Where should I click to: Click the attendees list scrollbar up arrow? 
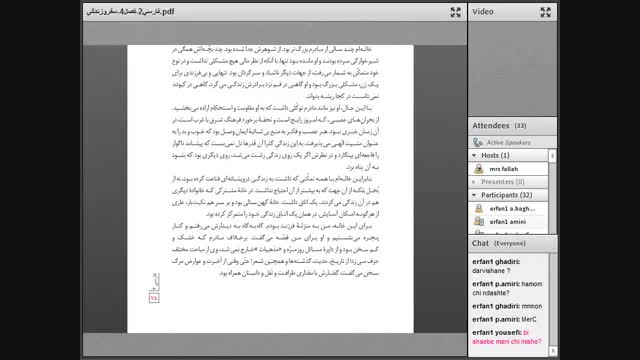[553, 156]
